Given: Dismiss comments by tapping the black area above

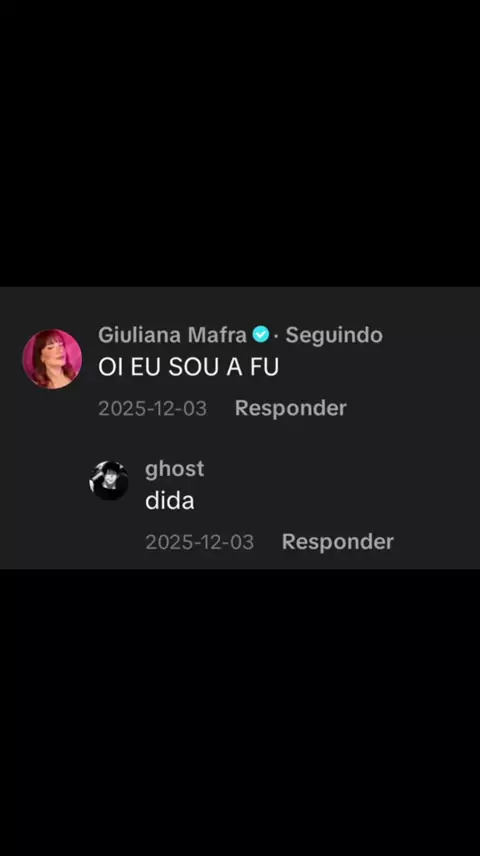Looking at the screenshot, I should 240,143.
